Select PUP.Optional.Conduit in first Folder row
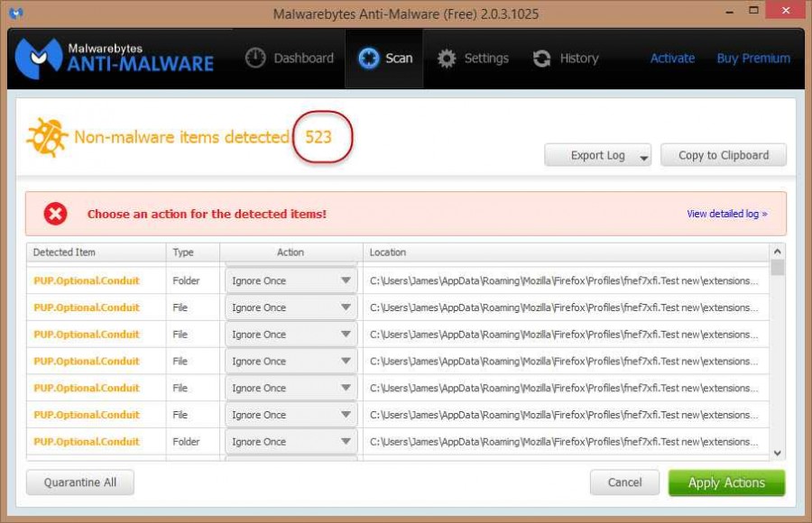812x523 pixels. tap(87, 280)
